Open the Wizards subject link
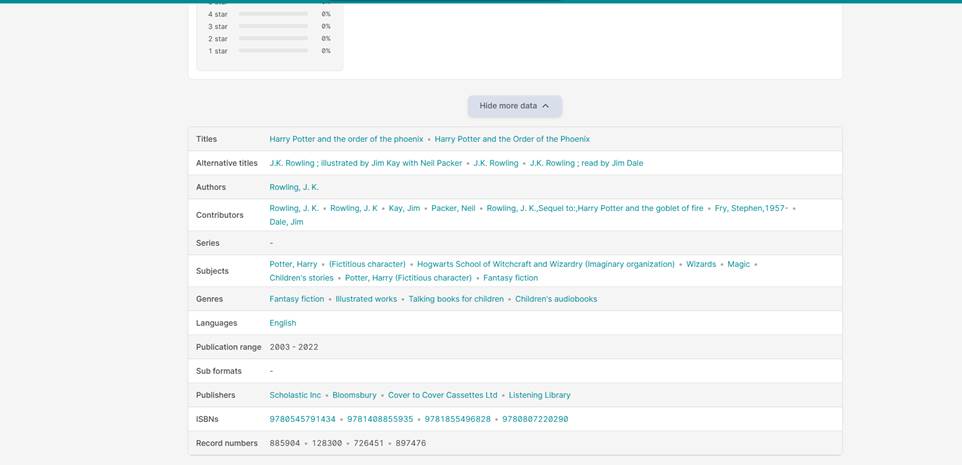Image resolution: width=962 pixels, height=465 pixels. 700,264
